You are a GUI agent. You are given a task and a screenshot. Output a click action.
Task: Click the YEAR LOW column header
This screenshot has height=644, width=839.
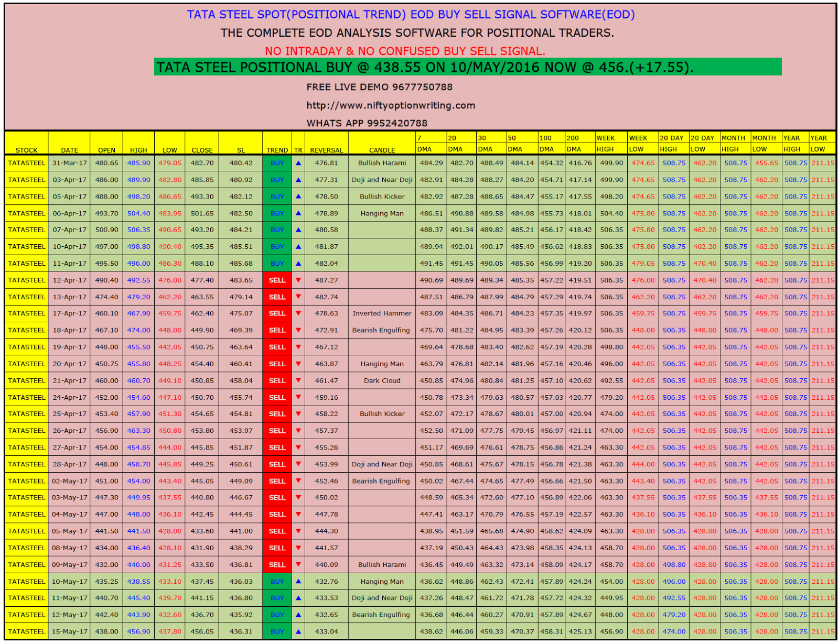coord(822,144)
